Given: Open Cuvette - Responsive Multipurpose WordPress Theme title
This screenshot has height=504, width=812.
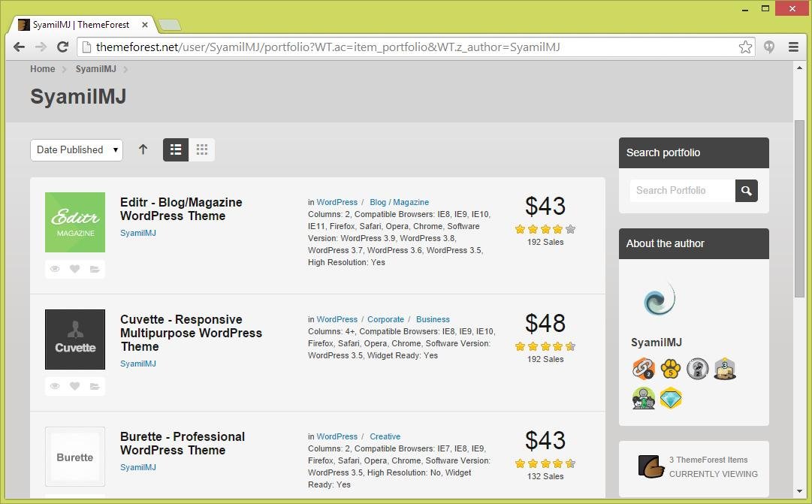Looking at the screenshot, I should point(191,333).
